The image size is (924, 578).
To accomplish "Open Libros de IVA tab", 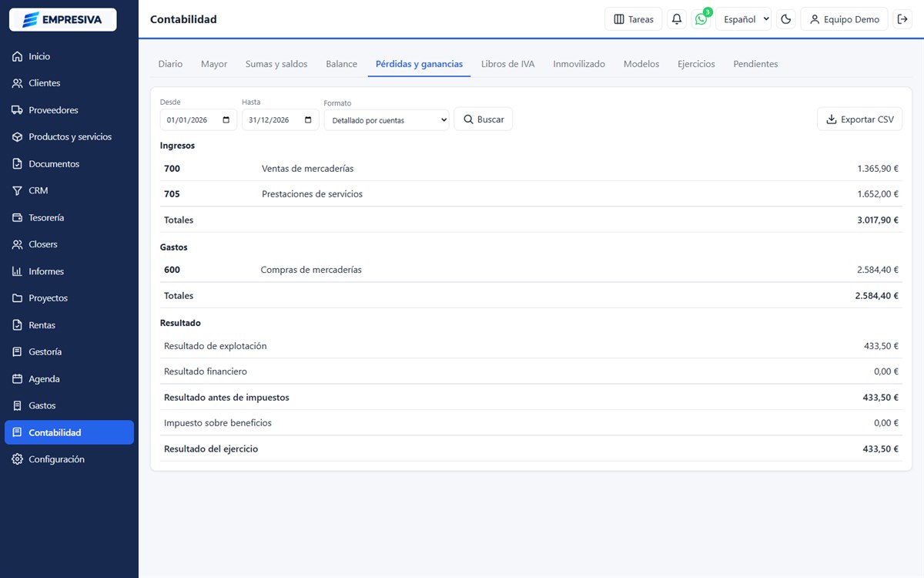I will pyautogui.click(x=508, y=64).
